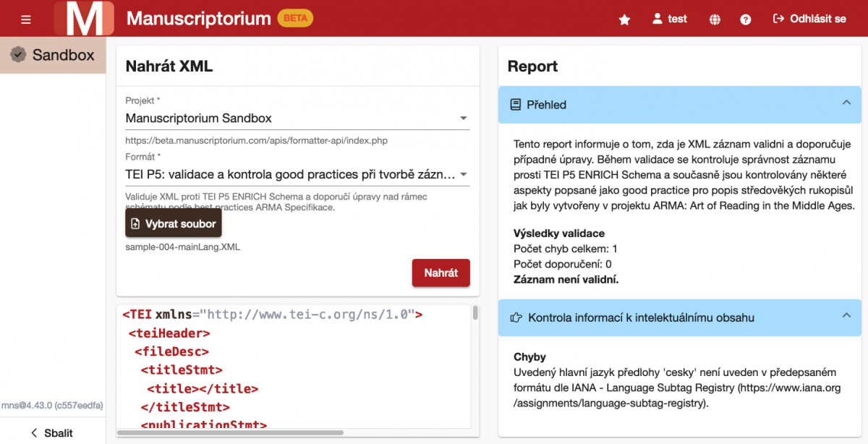Select the Sandbox sidebar item
Image resolution: width=868 pixels, height=444 pixels.
[53, 55]
